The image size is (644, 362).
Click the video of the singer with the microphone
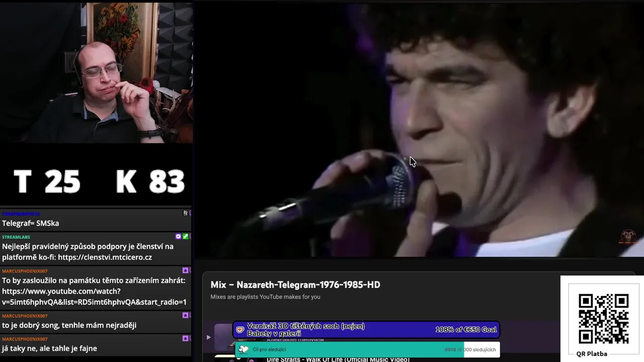pos(419,130)
